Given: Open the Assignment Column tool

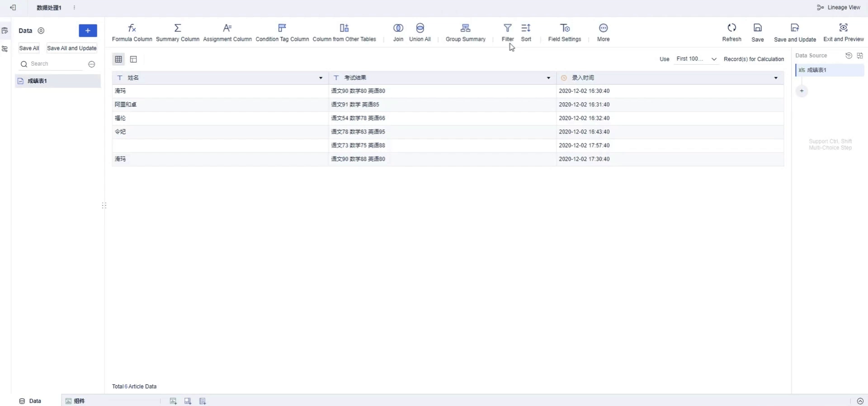Looking at the screenshot, I should click(227, 33).
